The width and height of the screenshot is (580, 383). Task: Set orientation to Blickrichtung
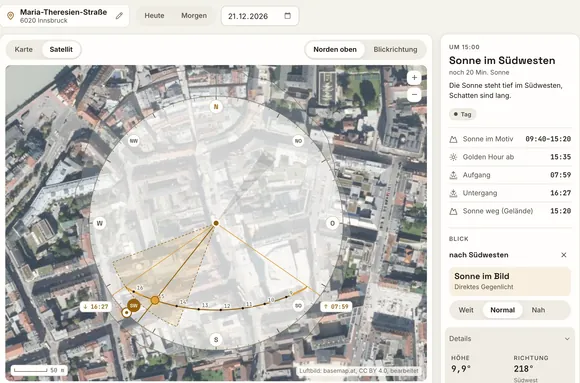[395, 49]
